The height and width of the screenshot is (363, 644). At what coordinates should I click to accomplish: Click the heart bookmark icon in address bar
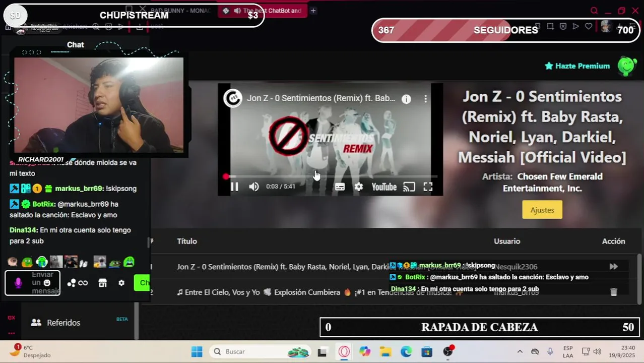coord(589,26)
